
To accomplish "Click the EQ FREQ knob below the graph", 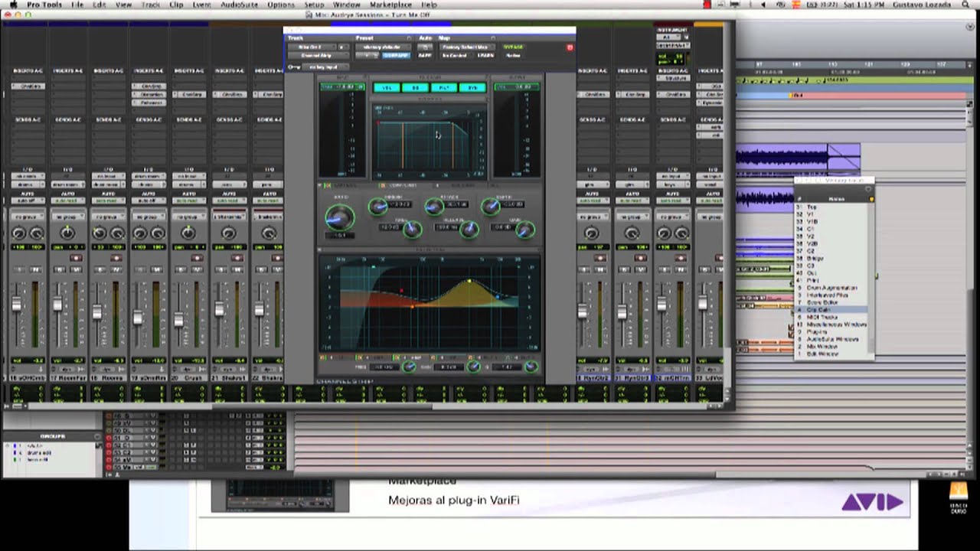I will pyautogui.click(x=409, y=367).
